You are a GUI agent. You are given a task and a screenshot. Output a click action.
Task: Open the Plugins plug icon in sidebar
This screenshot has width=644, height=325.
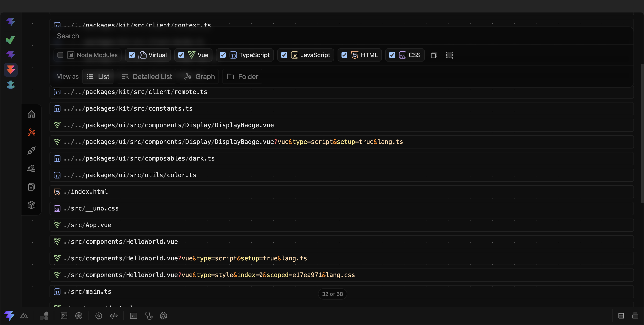tap(31, 150)
